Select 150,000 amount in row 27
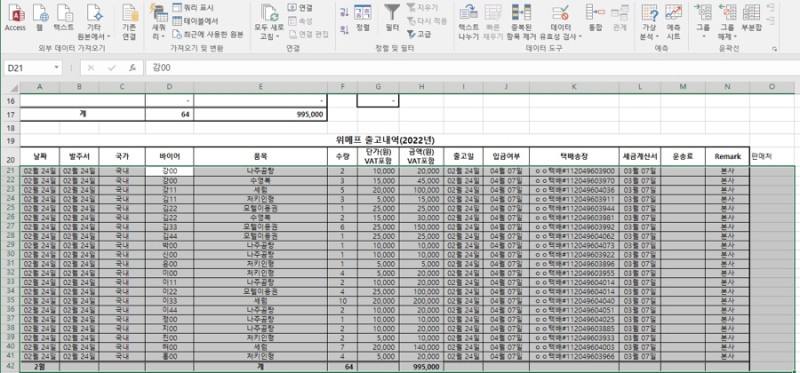This screenshot has height=373, width=800. pos(420,227)
